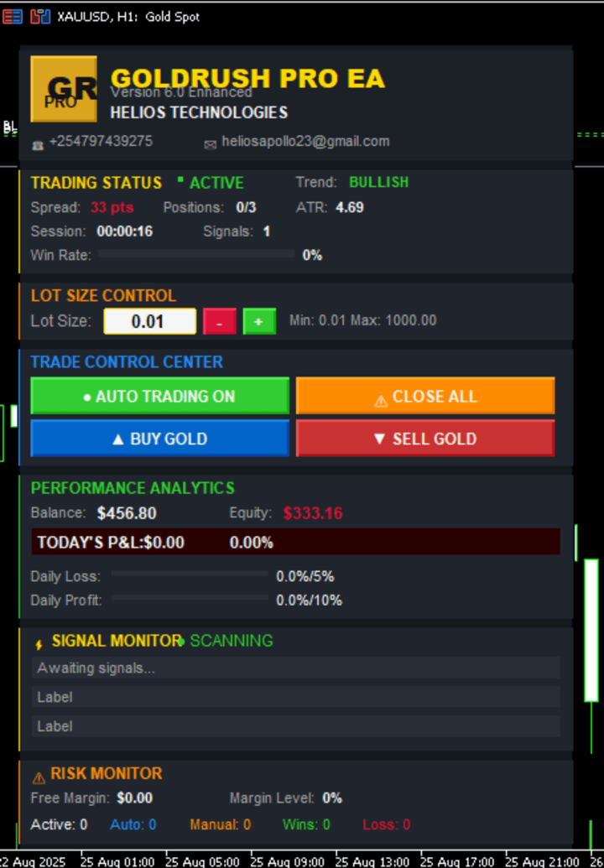Click the TODAY'S P&L:$0.00 bar
This screenshot has width=604, height=868.
pyautogui.click(x=295, y=542)
